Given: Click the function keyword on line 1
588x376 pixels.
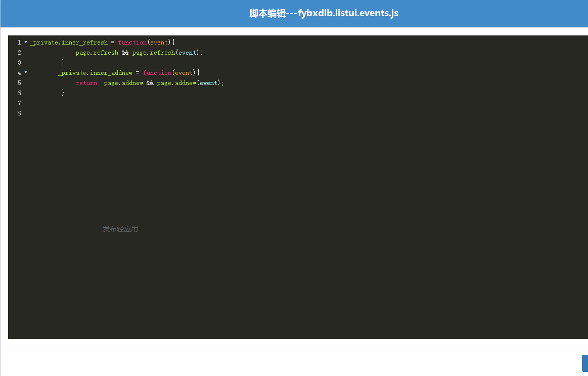Looking at the screenshot, I should point(132,43).
